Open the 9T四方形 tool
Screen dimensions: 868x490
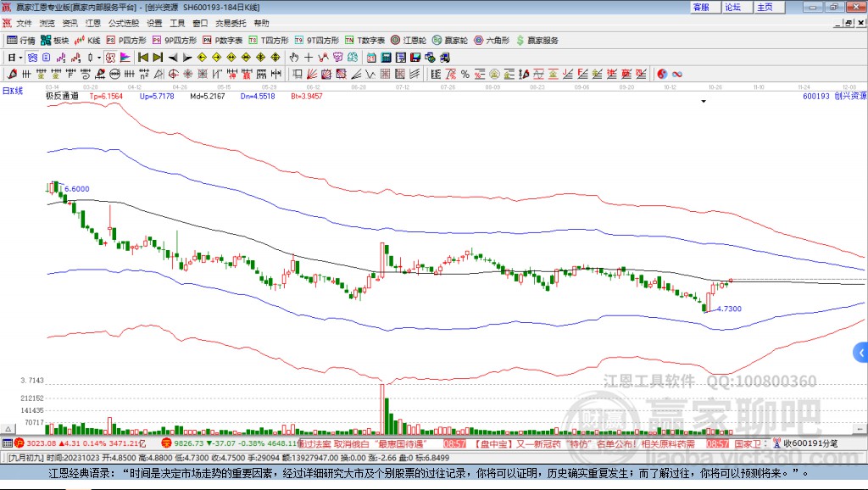point(317,41)
